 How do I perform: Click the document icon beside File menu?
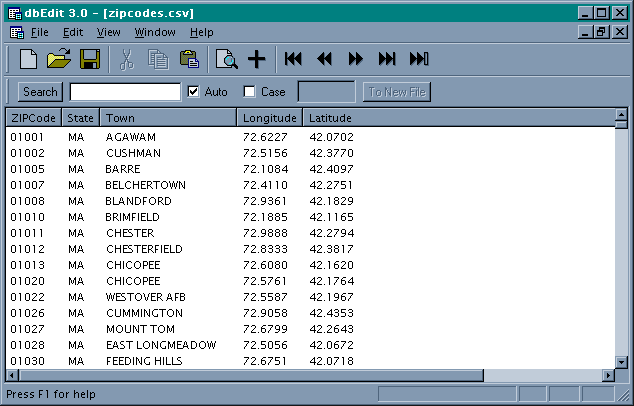[x=17, y=32]
